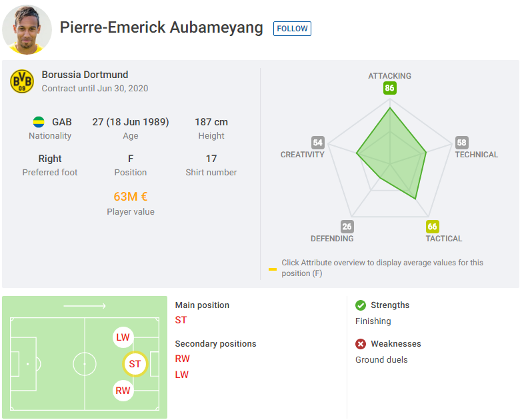The image size is (522, 420).
Task: Click the Technical 58 rating badge
Action: pos(462,143)
